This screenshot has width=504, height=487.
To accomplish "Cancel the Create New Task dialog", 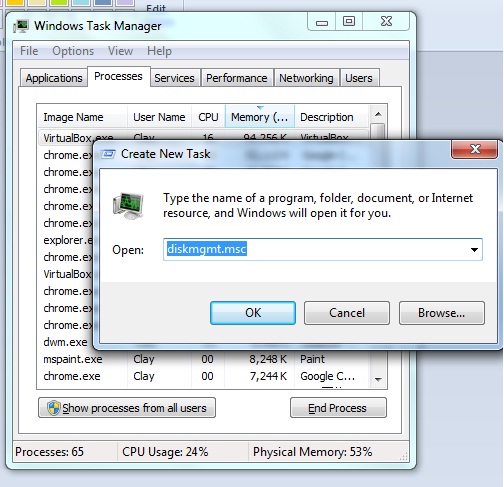I will [x=347, y=313].
